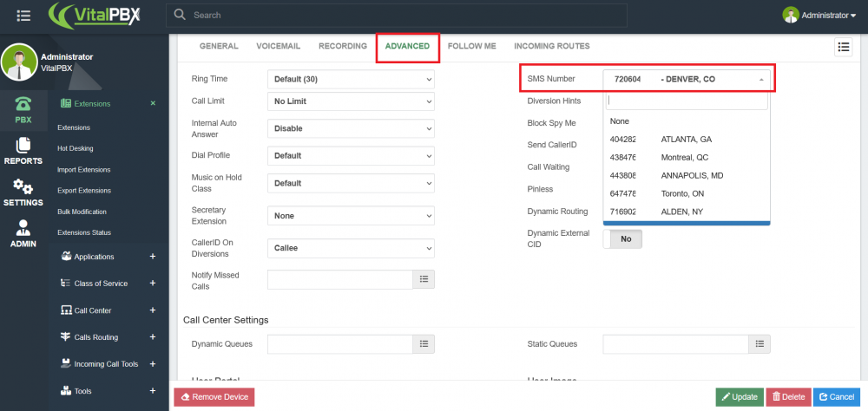Select the Toronto, ON number

[x=687, y=194]
